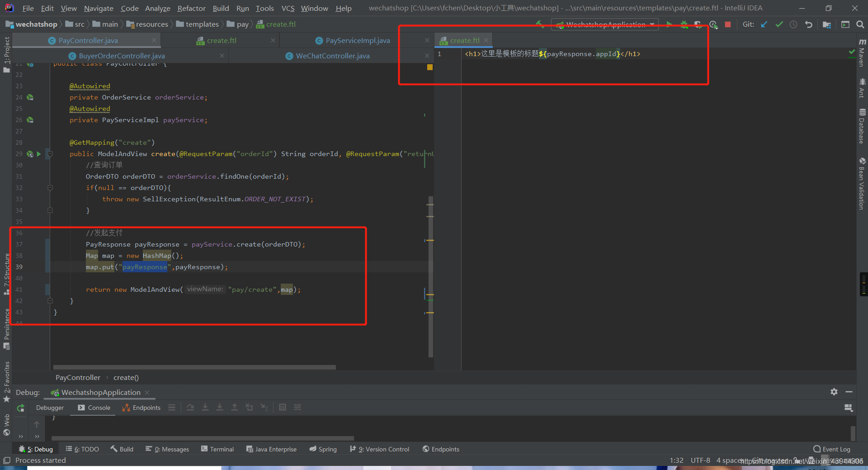Toggle the Persistence tool window

click(6, 329)
